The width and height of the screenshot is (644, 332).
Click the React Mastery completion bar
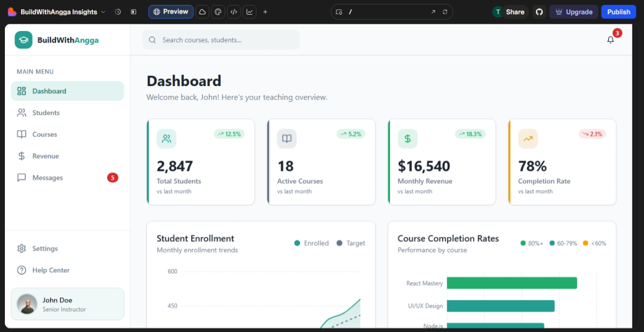click(511, 283)
